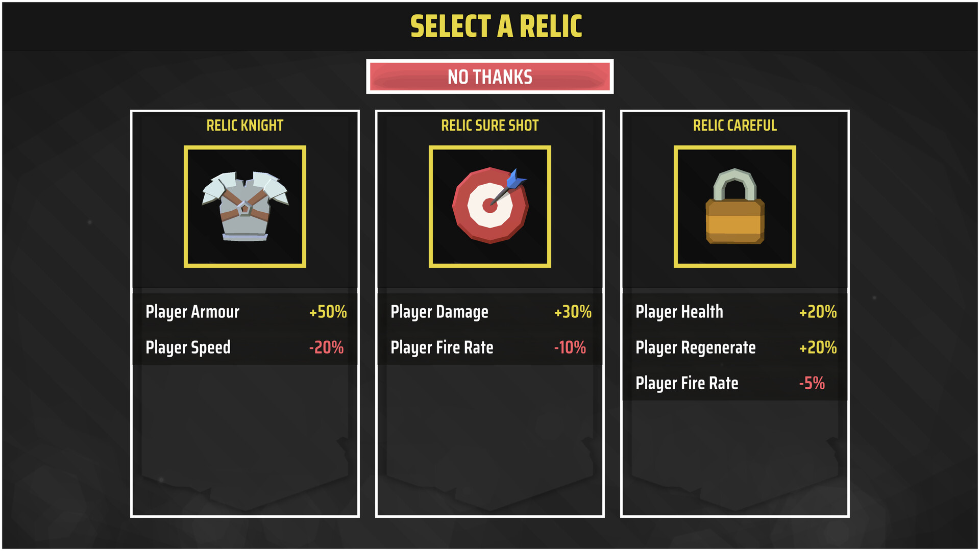Click the +30% damage bonus value

pos(573,312)
